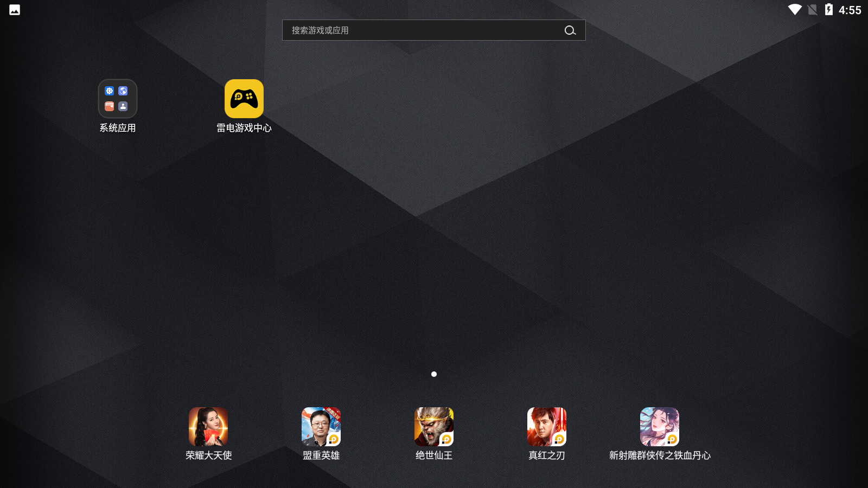Open the 荣耀大天使 game
The height and width of the screenshot is (488, 868).
tap(208, 427)
